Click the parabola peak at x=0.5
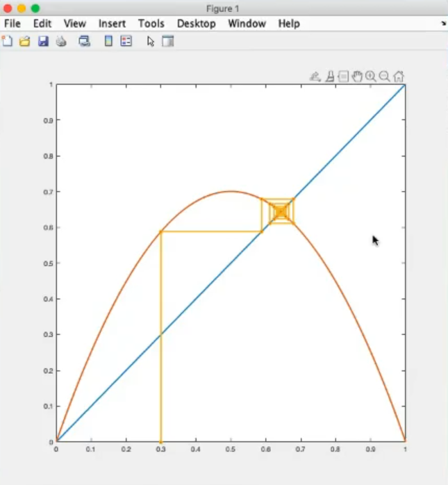This screenshot has width=448, height=485. click(231, 191)
